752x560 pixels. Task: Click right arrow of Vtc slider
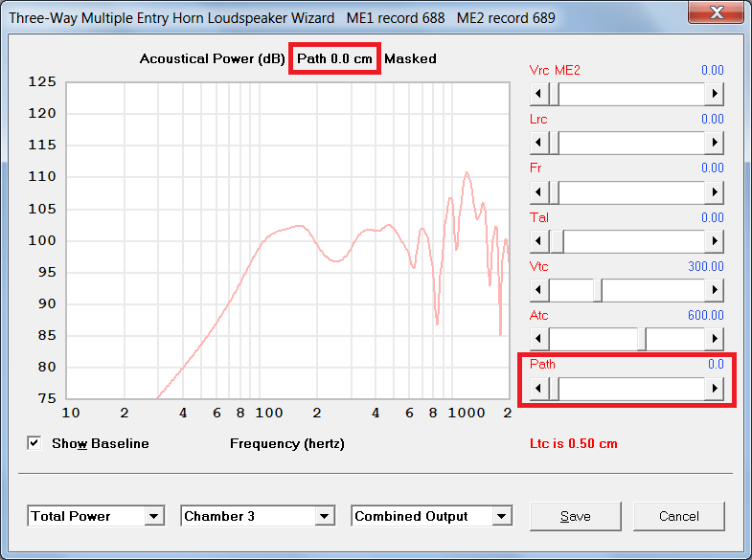[714, 290]
